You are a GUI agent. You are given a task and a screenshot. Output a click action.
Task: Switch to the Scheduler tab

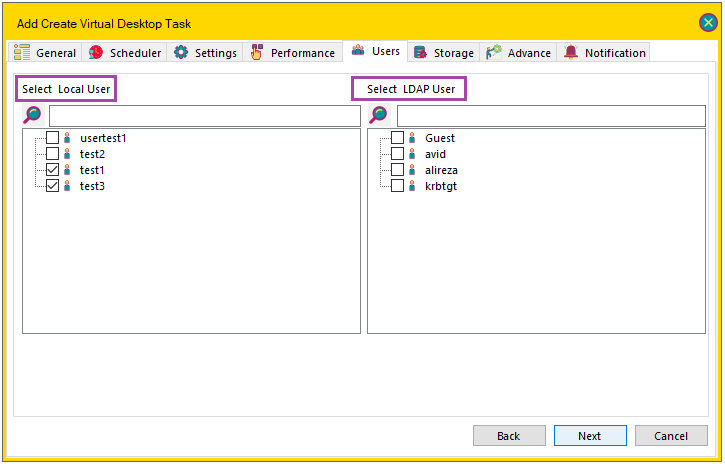125,53
